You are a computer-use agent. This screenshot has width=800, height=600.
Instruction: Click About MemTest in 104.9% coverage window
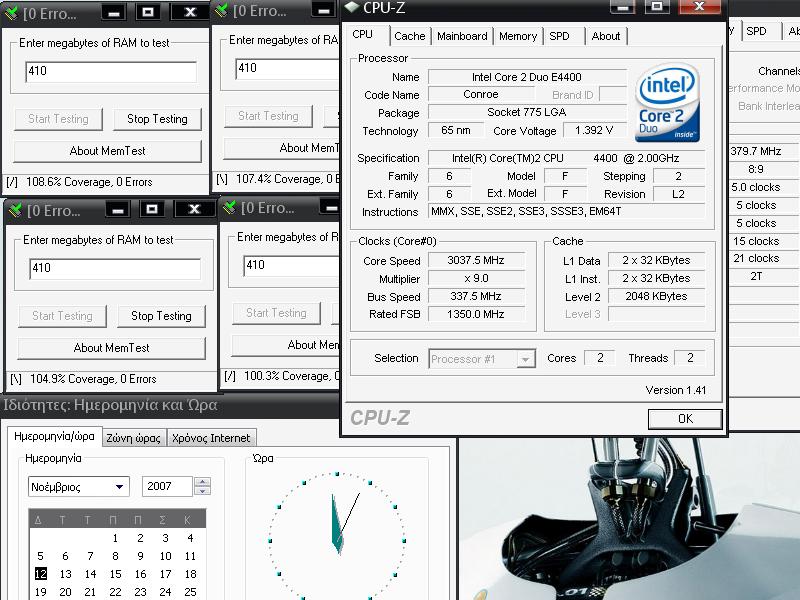coord(112,348)
